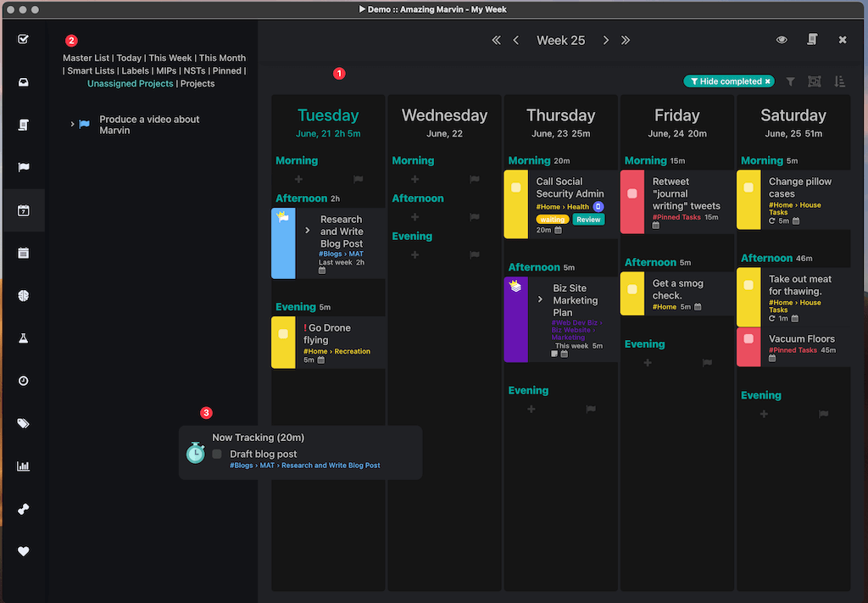
Task: Go to next week with the right chevron
Action: [x=605, y=40]
